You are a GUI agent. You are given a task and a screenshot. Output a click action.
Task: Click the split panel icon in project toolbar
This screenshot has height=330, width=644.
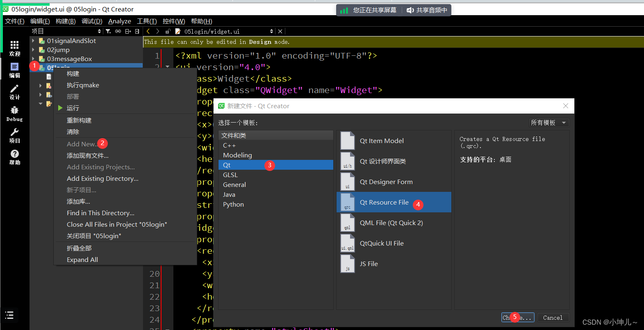[128, 31]
